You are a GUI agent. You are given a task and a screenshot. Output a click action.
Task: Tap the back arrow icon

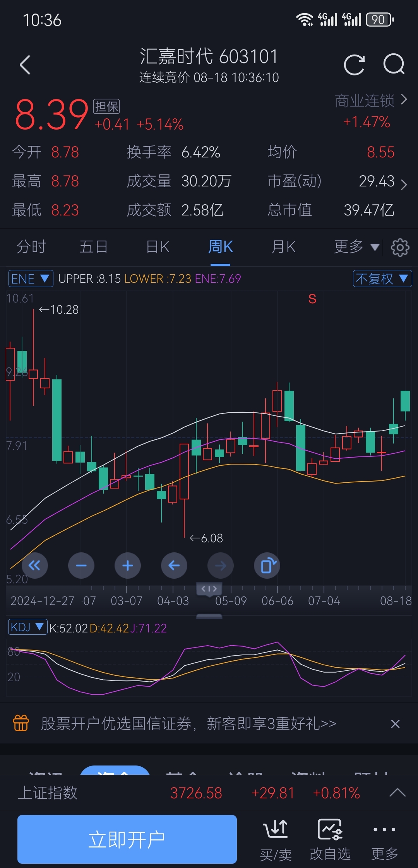25,65
